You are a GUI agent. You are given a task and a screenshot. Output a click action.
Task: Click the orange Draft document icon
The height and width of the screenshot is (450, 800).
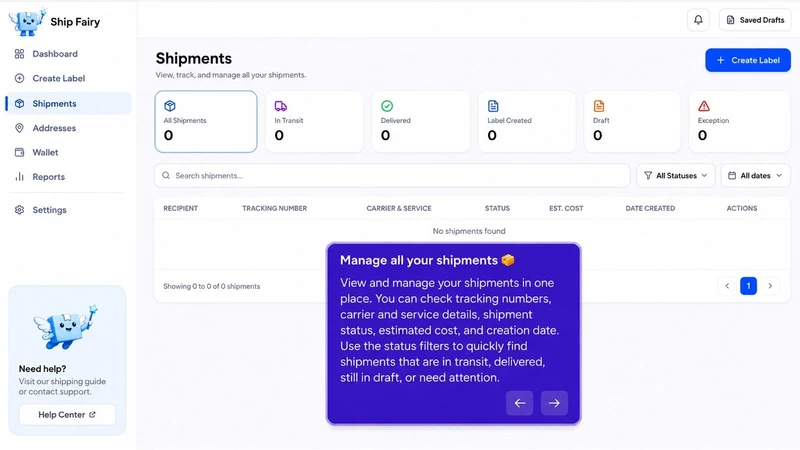pos(599,106)
